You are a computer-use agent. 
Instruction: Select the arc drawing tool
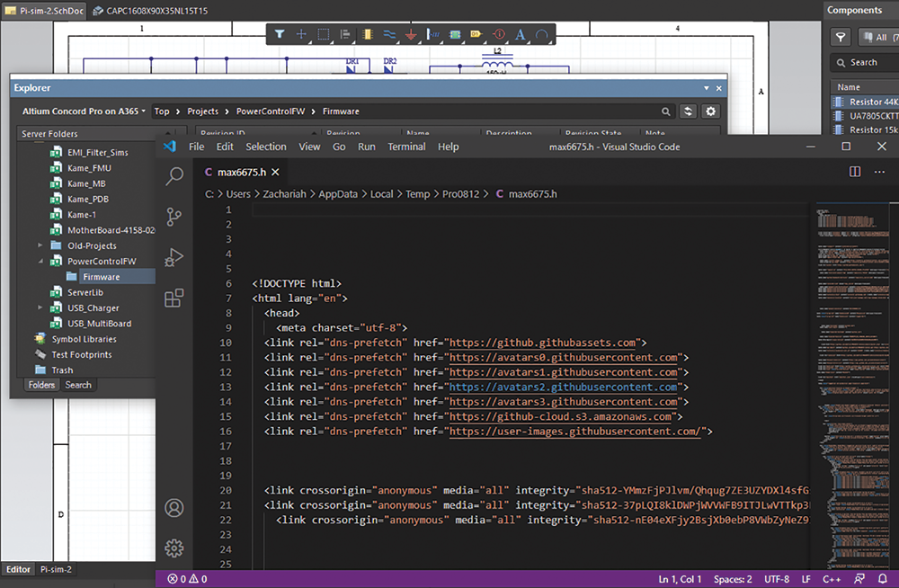pyautogui.click(x=541, y=34)
